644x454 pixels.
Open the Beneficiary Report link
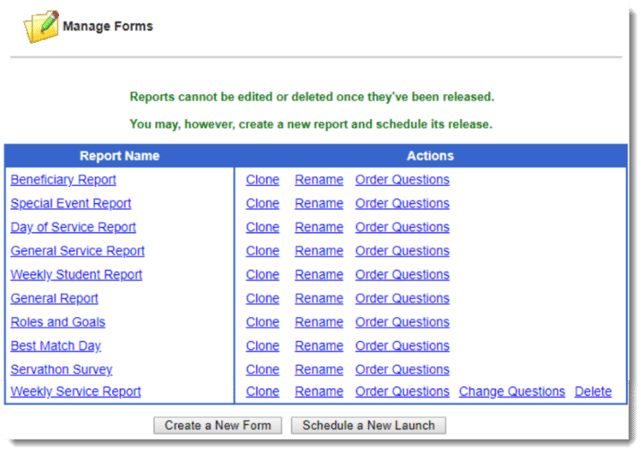tap(63, 180)
